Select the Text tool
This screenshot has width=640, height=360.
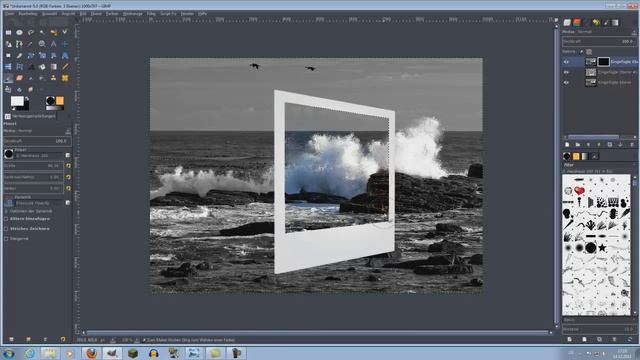[31, 67]
